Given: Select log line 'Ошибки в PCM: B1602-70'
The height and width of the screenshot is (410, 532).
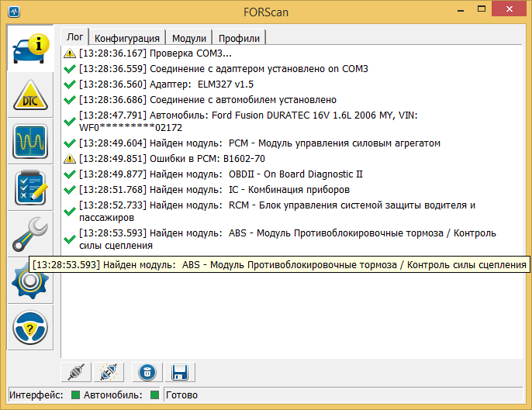Looking at the screenshot, I should tap(172, 158).
